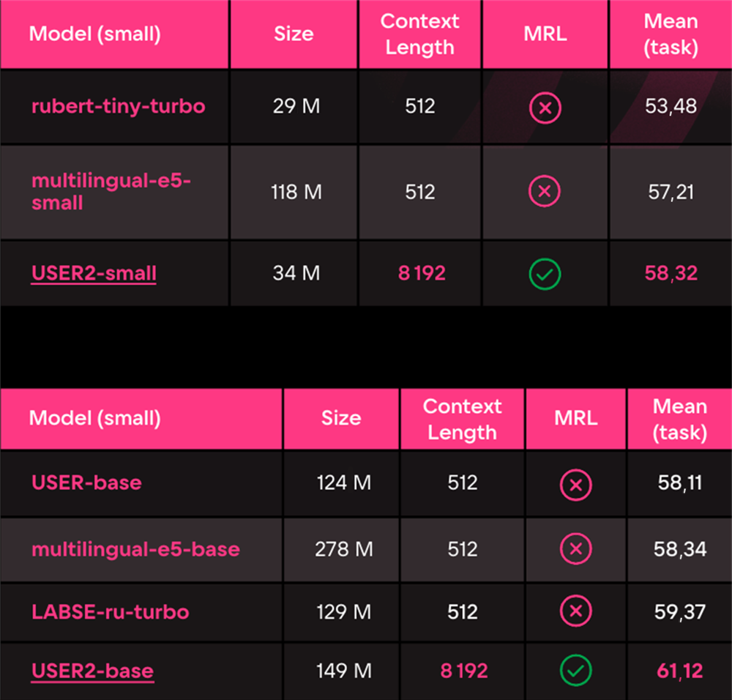Click the LABSE-ru-turbo model name

point(111,611)
